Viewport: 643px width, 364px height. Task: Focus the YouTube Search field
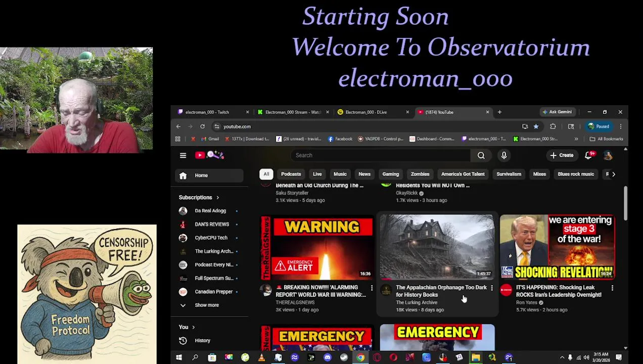(380, 156)
